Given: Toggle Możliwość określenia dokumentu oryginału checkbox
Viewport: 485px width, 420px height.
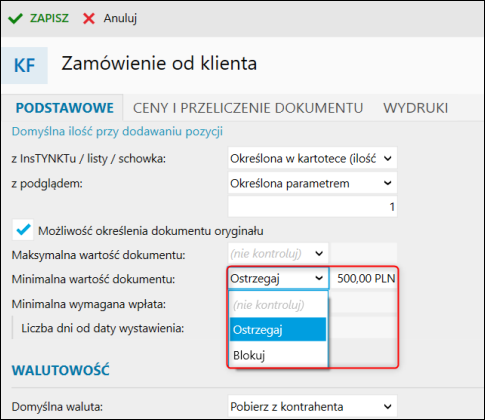Looking at the screenshot, I should tap(23, 230).
